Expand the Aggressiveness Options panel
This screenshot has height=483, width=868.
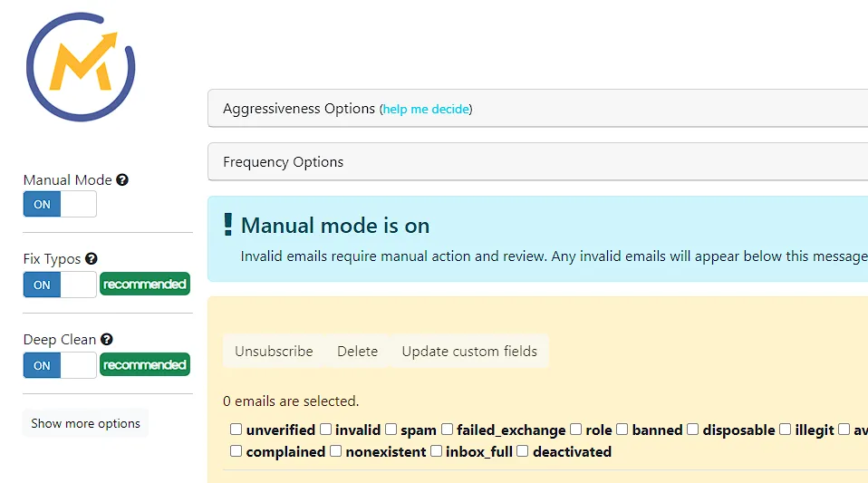coord(537,109)
